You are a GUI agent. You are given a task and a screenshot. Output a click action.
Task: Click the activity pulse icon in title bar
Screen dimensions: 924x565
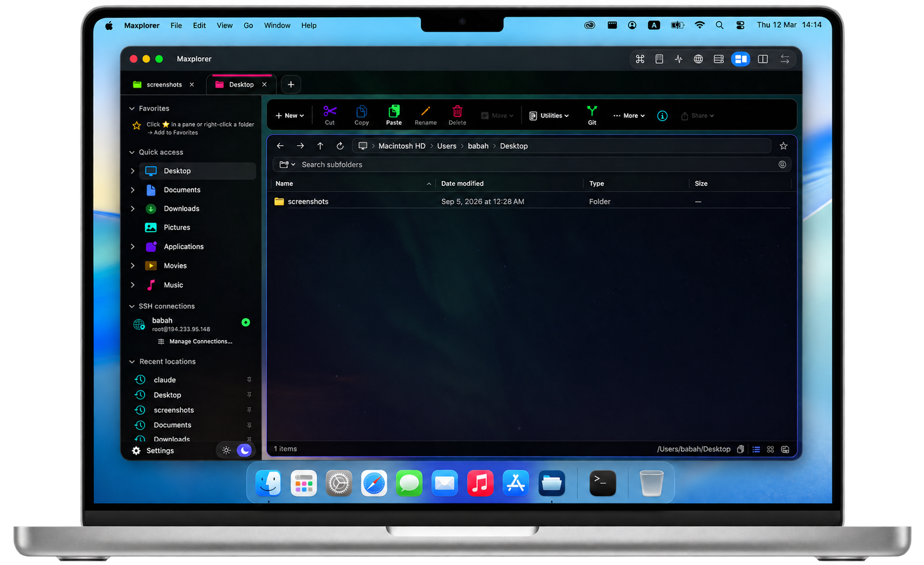click(679, 59)
